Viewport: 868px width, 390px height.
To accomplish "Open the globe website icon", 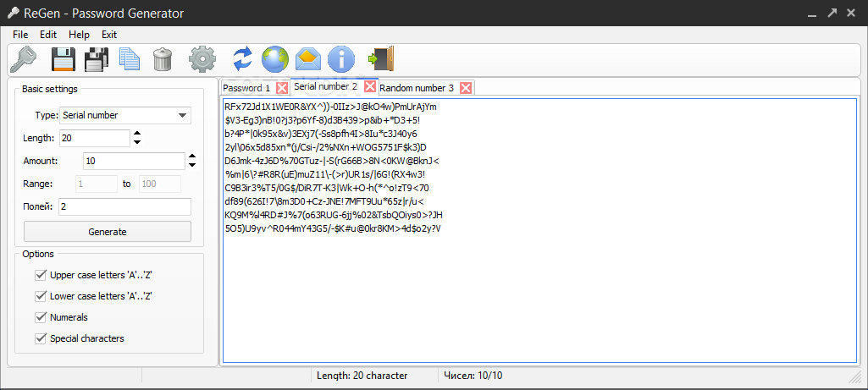I will click(x=275, y=58).
